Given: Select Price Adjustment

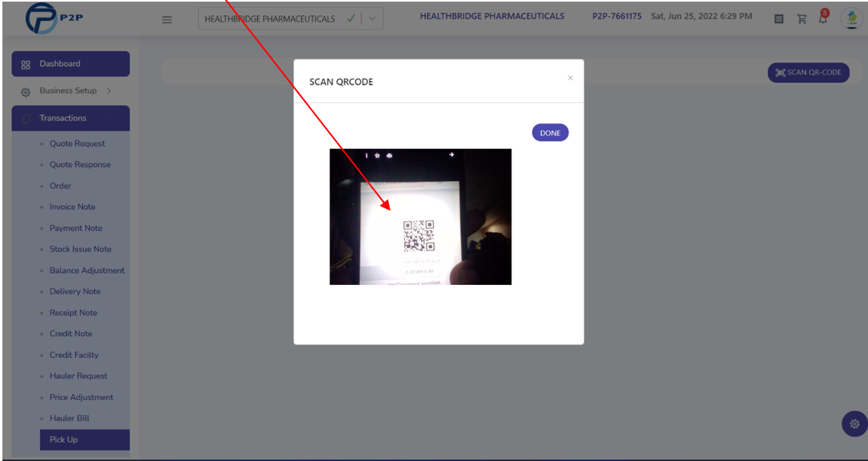Looking at the screenshot, I should (x=81, y=397).
